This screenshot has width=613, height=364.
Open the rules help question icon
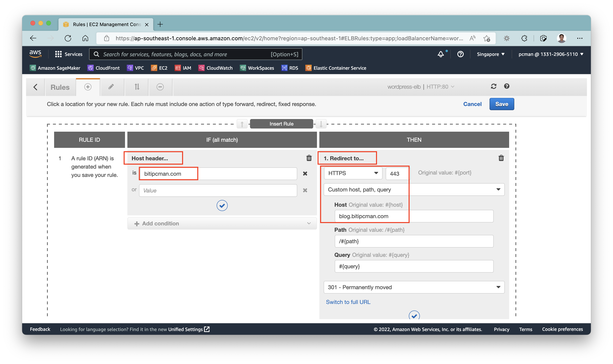pyautogui.click(x=507, y=86)
